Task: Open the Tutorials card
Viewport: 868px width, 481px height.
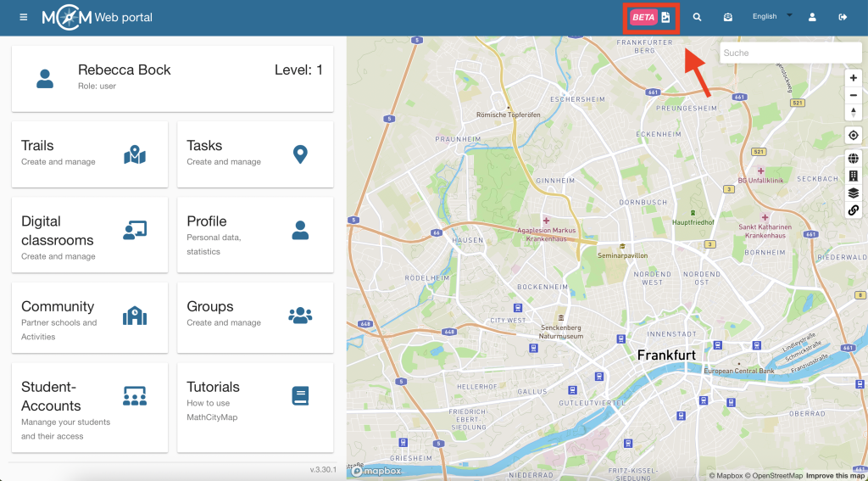Action: [x=255, y=408]
